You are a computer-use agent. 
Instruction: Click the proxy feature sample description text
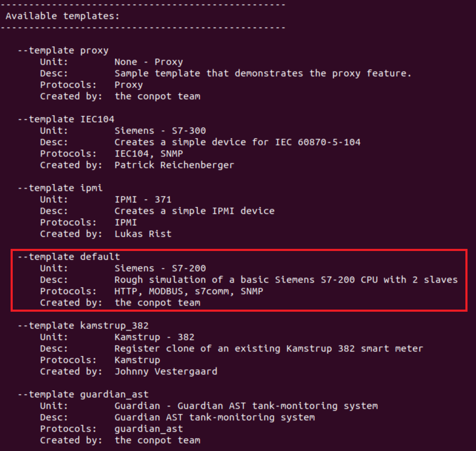point(263,73)
